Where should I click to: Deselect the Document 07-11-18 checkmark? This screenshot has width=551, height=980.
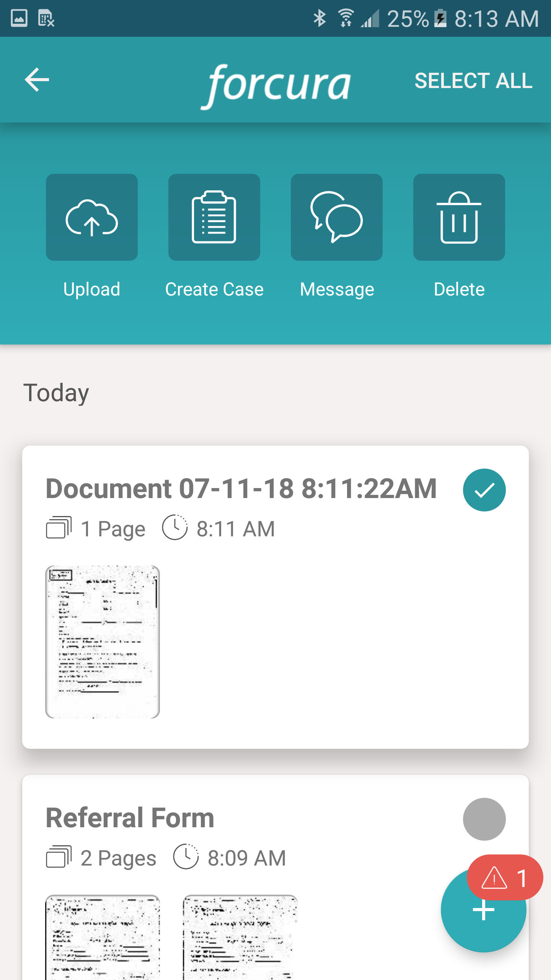click(484, 490)
